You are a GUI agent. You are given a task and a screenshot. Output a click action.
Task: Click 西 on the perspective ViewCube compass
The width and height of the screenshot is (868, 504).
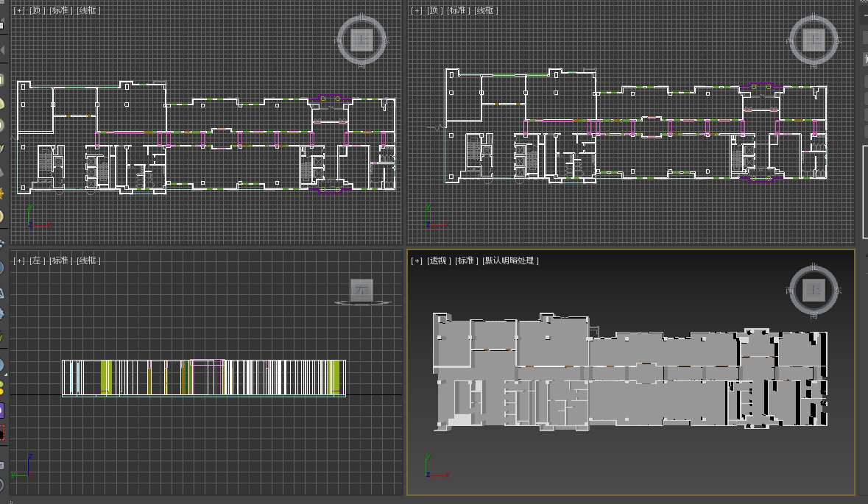[790, 291]
